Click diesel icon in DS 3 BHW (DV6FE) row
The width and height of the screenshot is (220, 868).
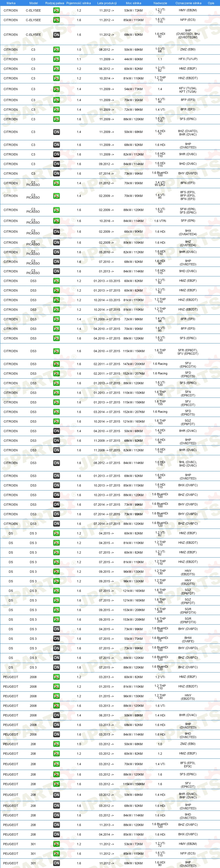pyautogui.click(x=57, y=638)
